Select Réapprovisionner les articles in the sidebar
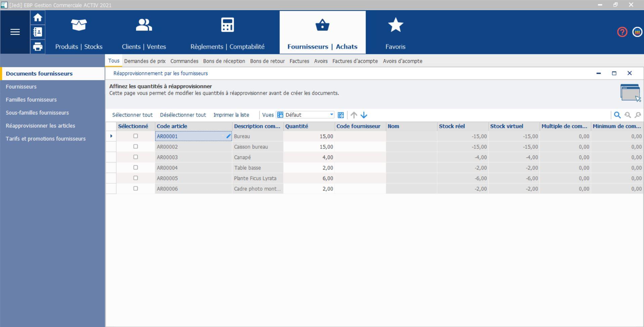Viewport: 644px width, 327px height. [x=40, y=126]
